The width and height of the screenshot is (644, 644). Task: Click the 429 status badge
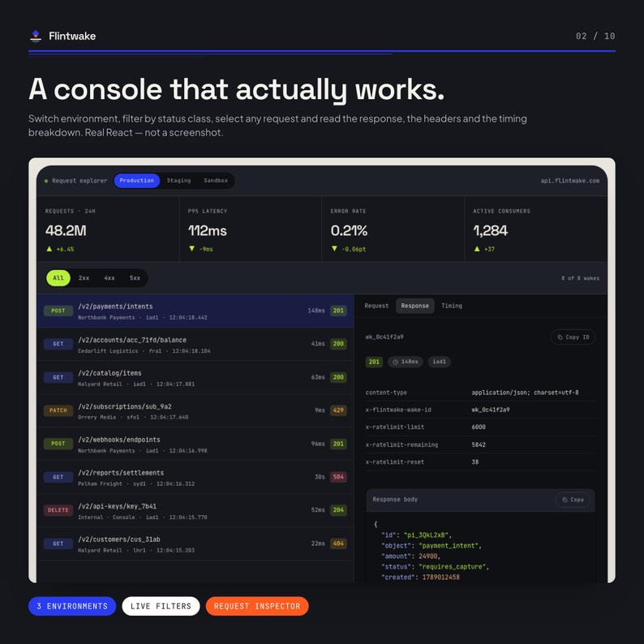[x=338, y=410]
